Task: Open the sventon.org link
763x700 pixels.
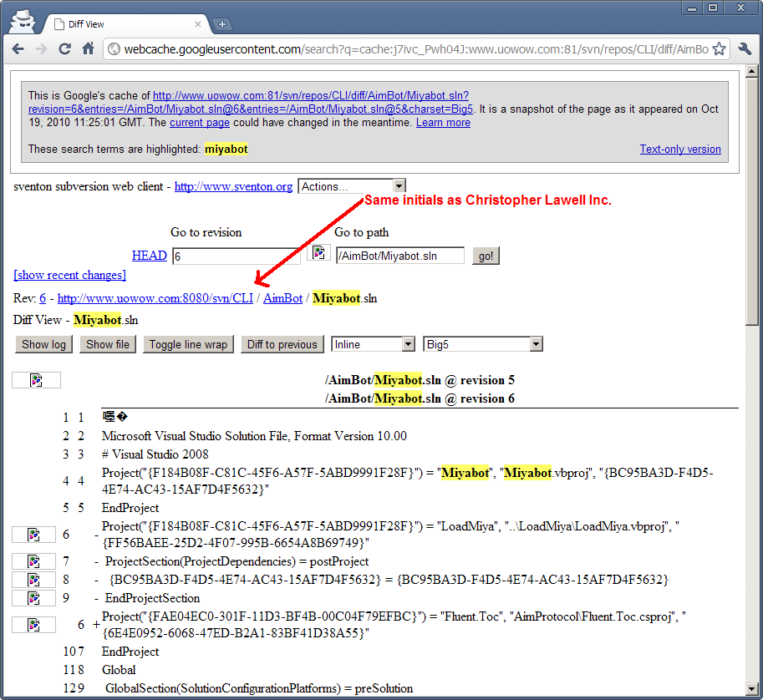Action: (233, 186)
